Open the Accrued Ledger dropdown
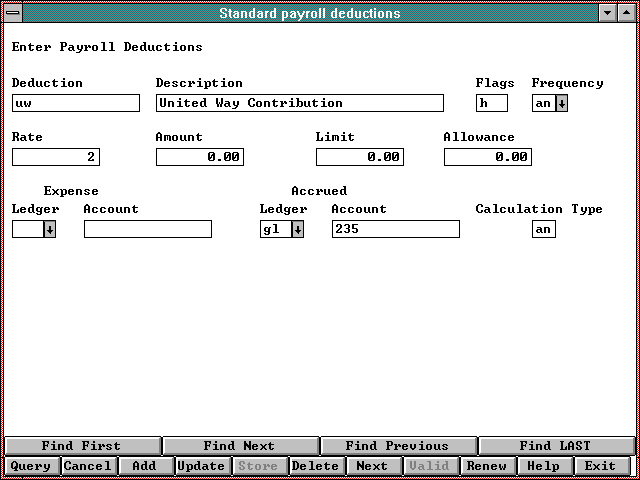Image resolution: width=640 pixels, height=480 pixels. [x=297, y=229]
